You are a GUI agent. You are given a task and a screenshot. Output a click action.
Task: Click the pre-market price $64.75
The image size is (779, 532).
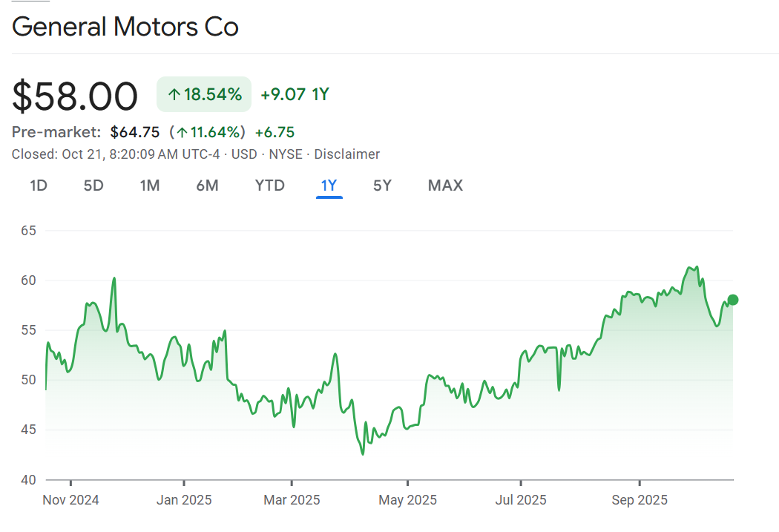pos(135,133)
